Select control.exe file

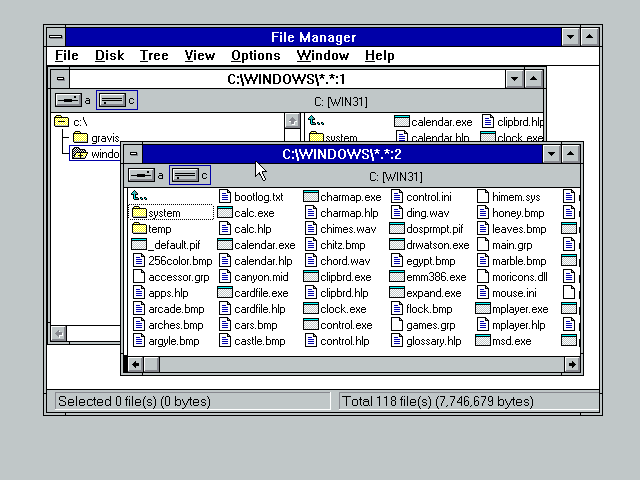click(338, 325)
